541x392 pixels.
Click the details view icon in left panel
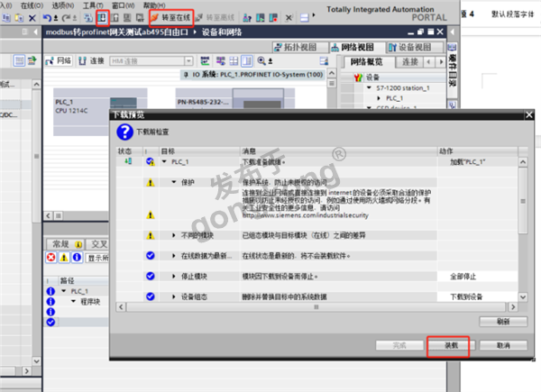point(19,61)
